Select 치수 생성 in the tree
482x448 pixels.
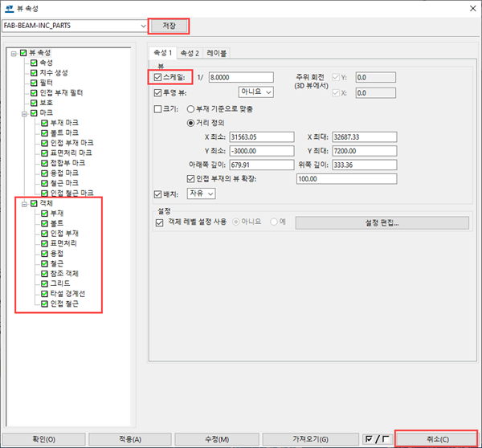point(55,72)
